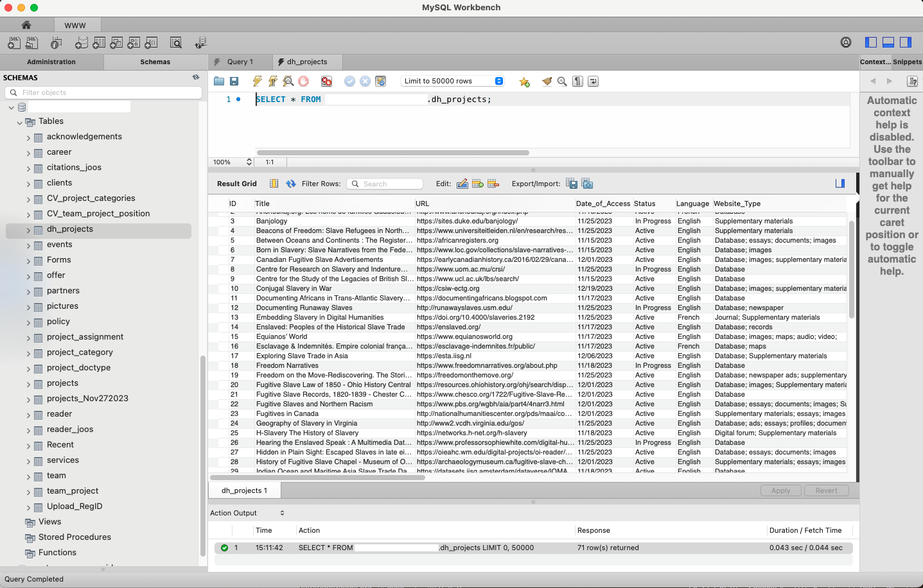
Task: Beautify query with the broom icon
Action: (x=547, y=82)
